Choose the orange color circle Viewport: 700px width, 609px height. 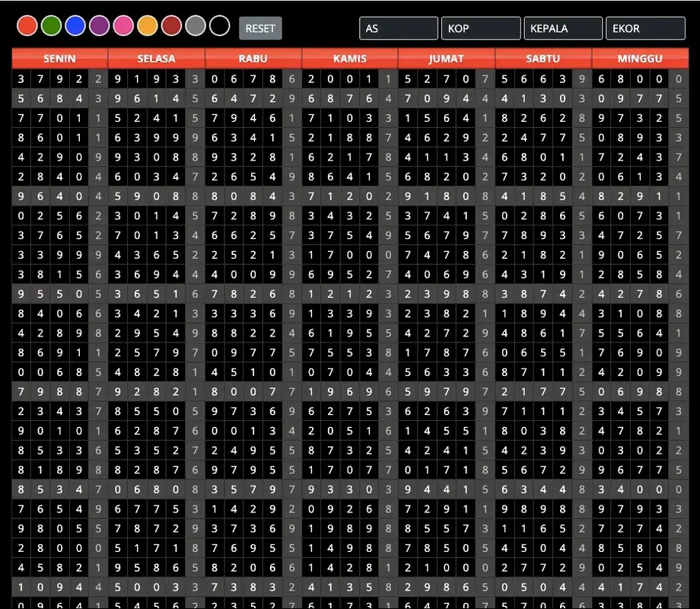(x=148, y=26)
